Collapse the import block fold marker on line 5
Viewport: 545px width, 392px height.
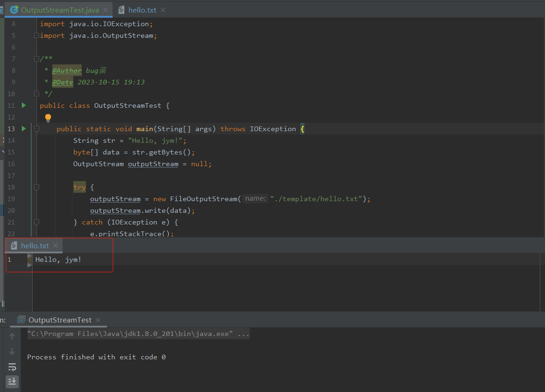click(36, 35)
